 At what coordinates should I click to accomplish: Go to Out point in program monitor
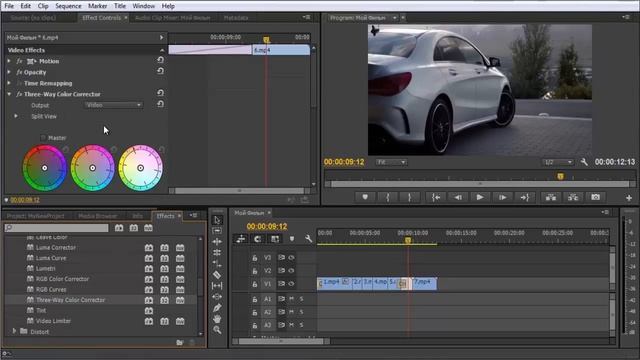point(525,198)
